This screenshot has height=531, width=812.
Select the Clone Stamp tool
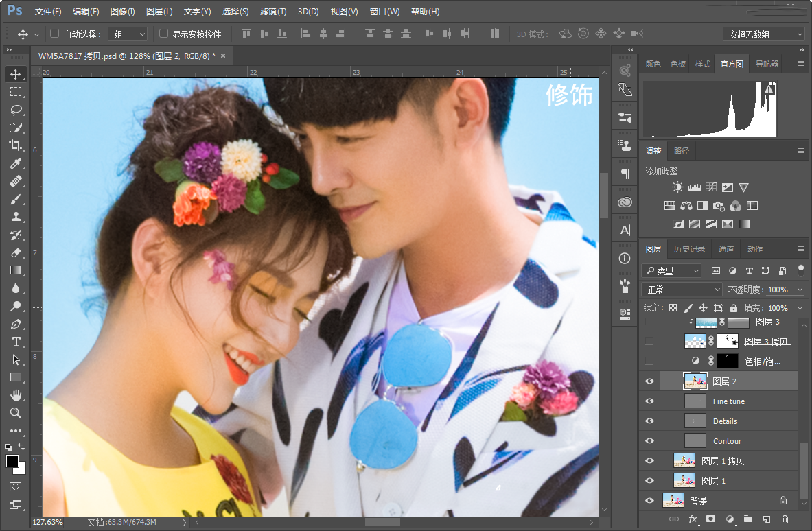(16, 217)
